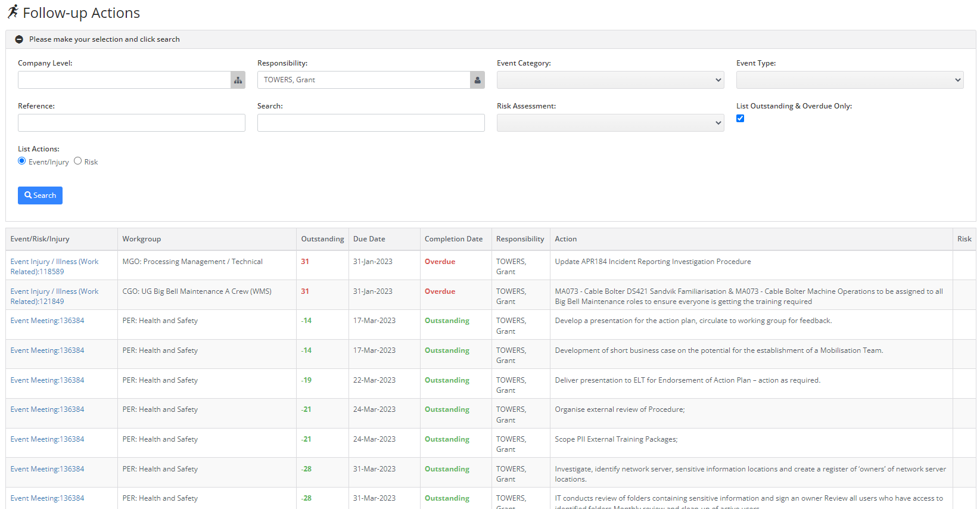Screen dimensions: 980x509
Task: Open Event Meeting:136384 link due 17-Mar-2023 presentation
Action: tap(47, 321)
